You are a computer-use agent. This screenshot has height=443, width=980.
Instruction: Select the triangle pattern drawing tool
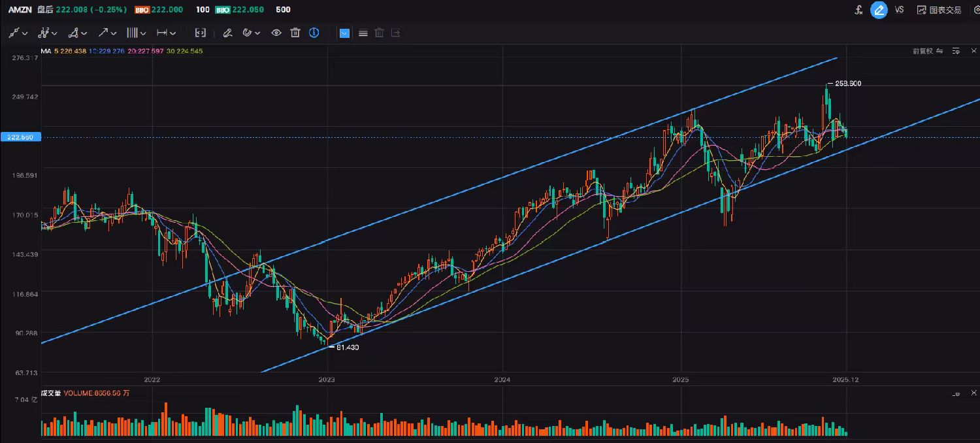pos(74,33)
